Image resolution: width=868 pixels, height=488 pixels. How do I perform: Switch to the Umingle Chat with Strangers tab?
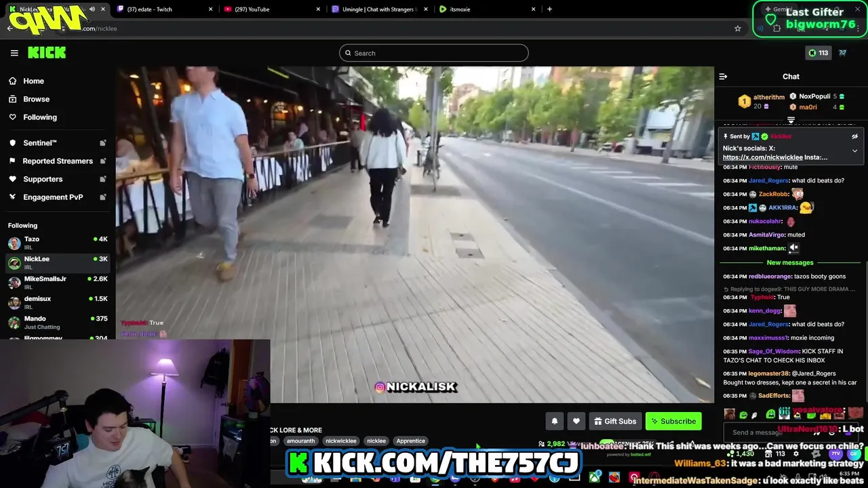click(380, 9)
